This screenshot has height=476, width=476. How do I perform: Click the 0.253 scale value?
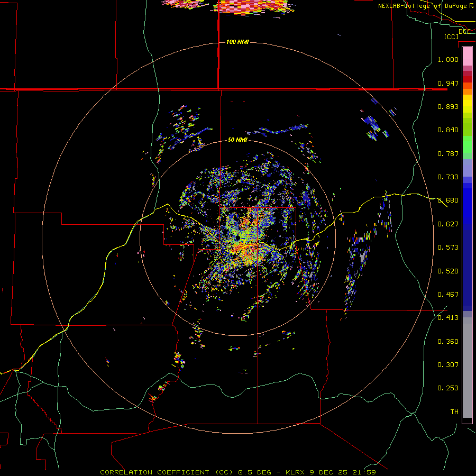click(448, 388)
